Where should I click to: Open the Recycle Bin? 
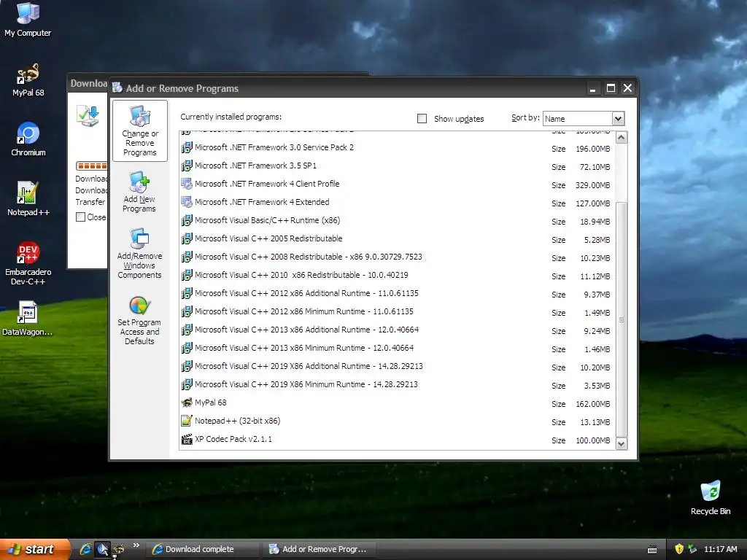pyautogui.click(x=711, y=497)
